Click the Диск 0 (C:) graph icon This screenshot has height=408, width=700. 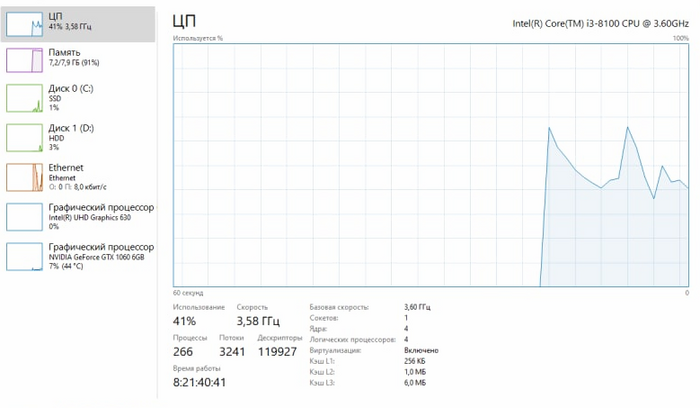click(x=25, y=98)
